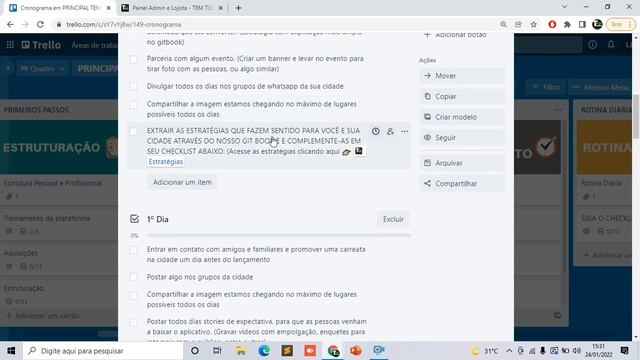Click the Filtro button on the board
This screenshot has height=360, width=640.
click(x=546, y=87)
